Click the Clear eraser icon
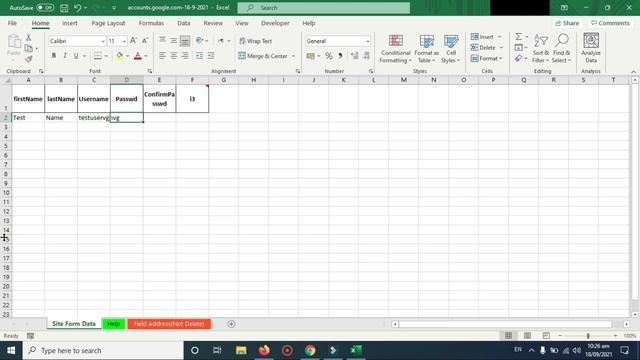This screenshot has height=360, width=640. [518, 59]
